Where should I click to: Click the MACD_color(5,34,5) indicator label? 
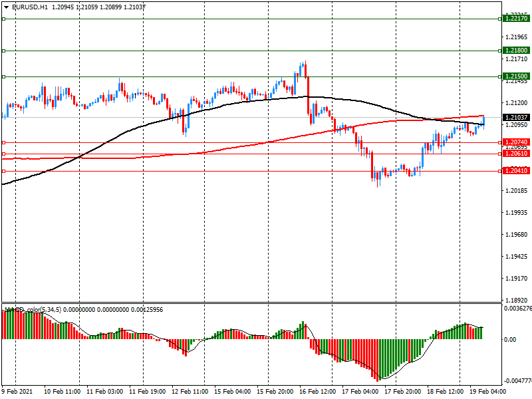click(x=40, y=310)
